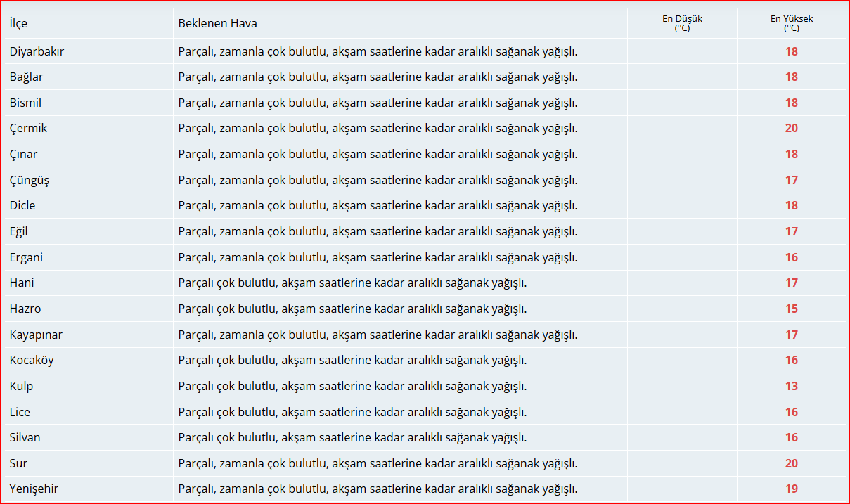
Task: Select the En Yüksek (°C) column header
Action: (792, 23)
